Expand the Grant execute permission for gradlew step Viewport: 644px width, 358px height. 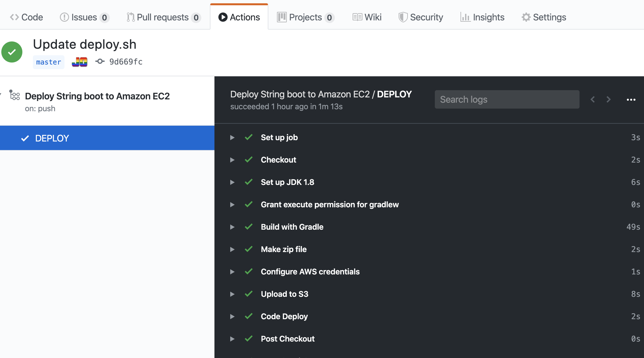232,205
